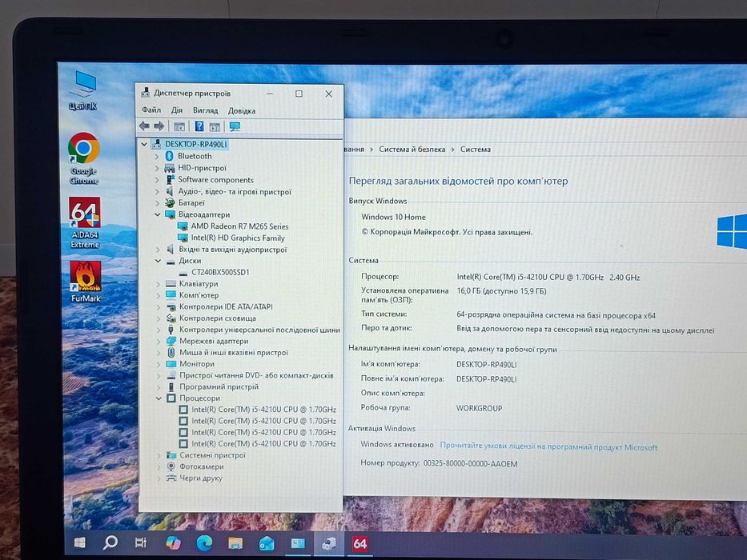
Task: Open the Microsoft software license terms link
Action: click(x=548, y=446)
